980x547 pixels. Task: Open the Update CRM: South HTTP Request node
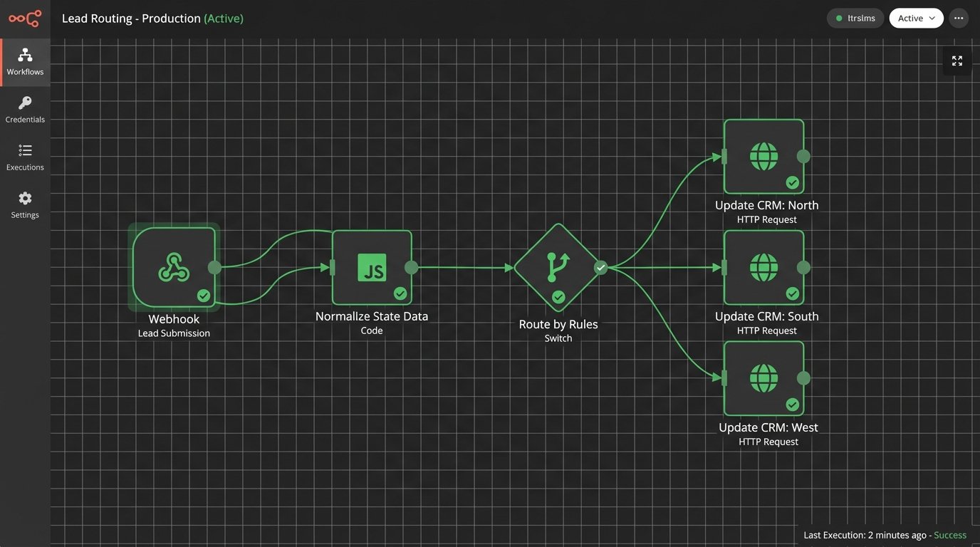click(764, 267)
